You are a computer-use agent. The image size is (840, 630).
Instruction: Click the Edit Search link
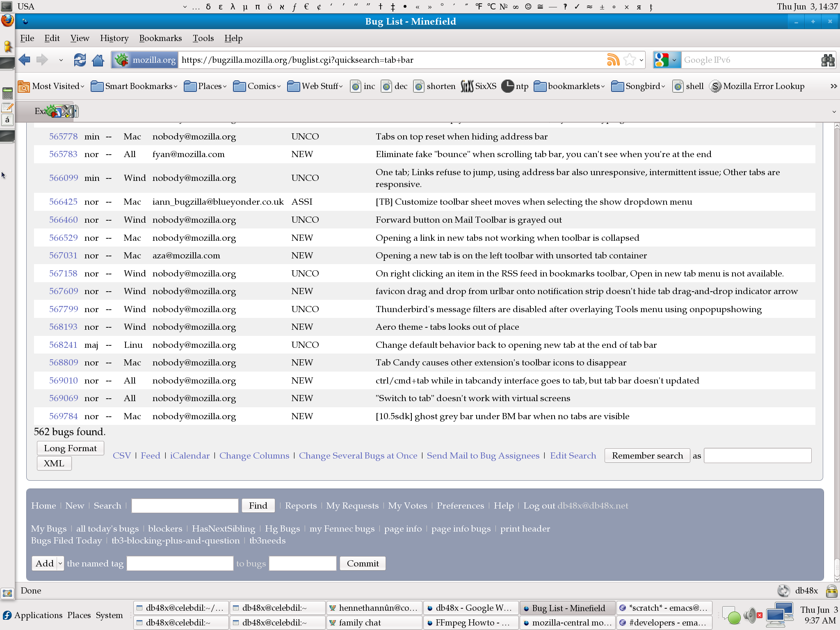(x=573, y=456)
